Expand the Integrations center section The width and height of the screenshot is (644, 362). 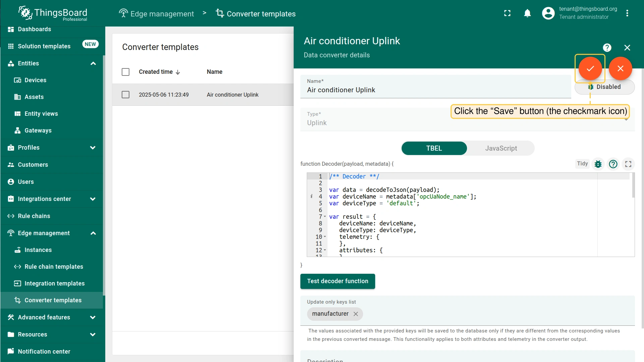pyautogui.click(x=93, y=199)
